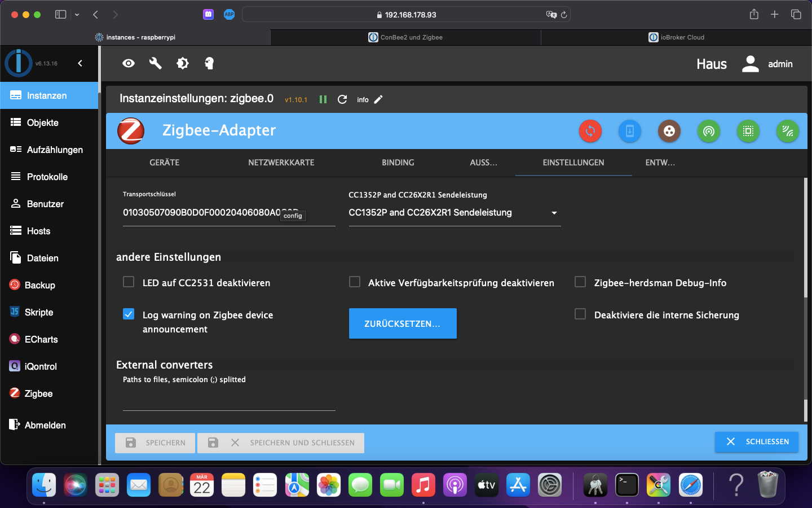The height and width of the screenshot is (508, 812).
Task: Open Objekte in the sidebar
Action: [x=49, y=122]
